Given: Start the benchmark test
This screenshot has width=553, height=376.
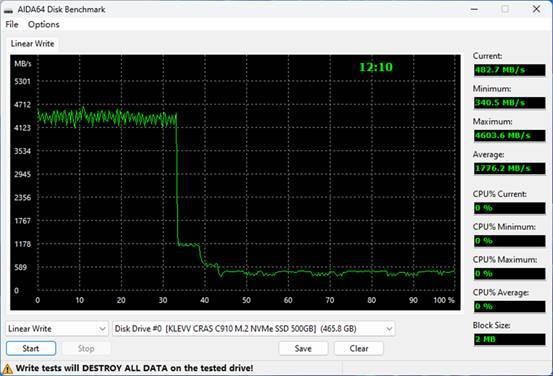Looking at the screenshot, I should click(31, 348).
